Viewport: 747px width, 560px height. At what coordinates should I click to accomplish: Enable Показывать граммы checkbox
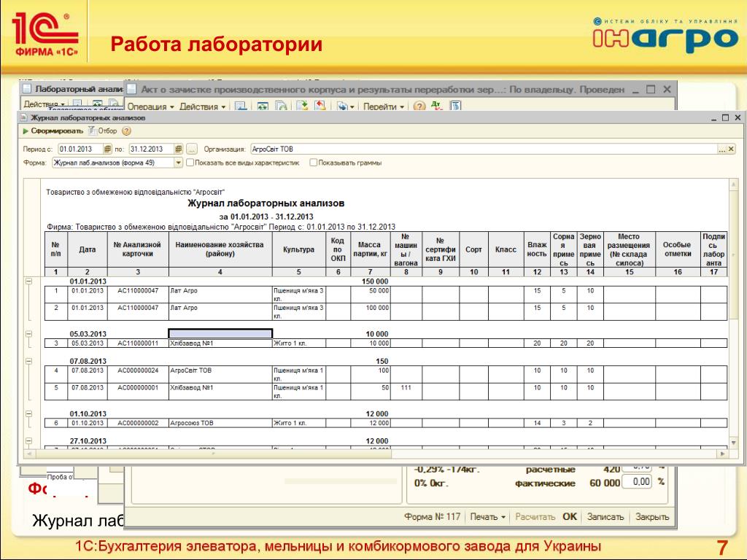pos(314,163)
